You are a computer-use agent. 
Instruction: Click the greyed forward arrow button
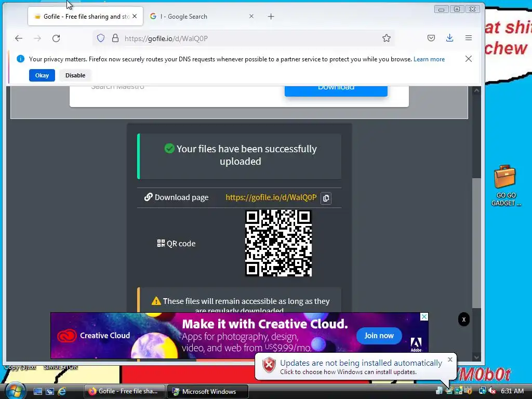coord(37,38)
